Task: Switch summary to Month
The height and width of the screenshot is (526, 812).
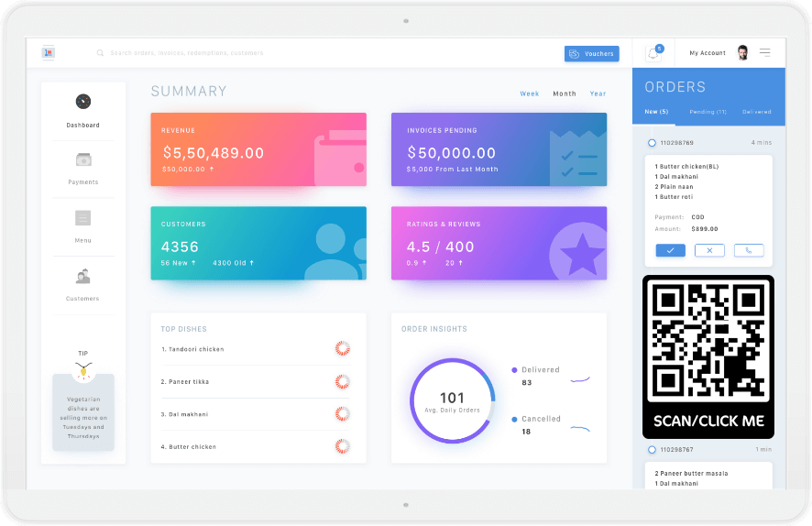Action: click(565, 93)
